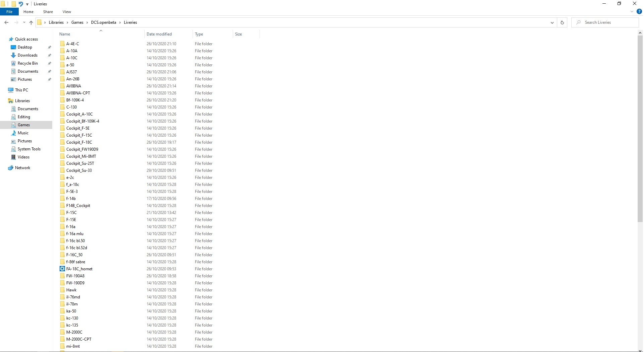
Task: Expand the Libraries breadcrumb chevron
Action: 67,22
